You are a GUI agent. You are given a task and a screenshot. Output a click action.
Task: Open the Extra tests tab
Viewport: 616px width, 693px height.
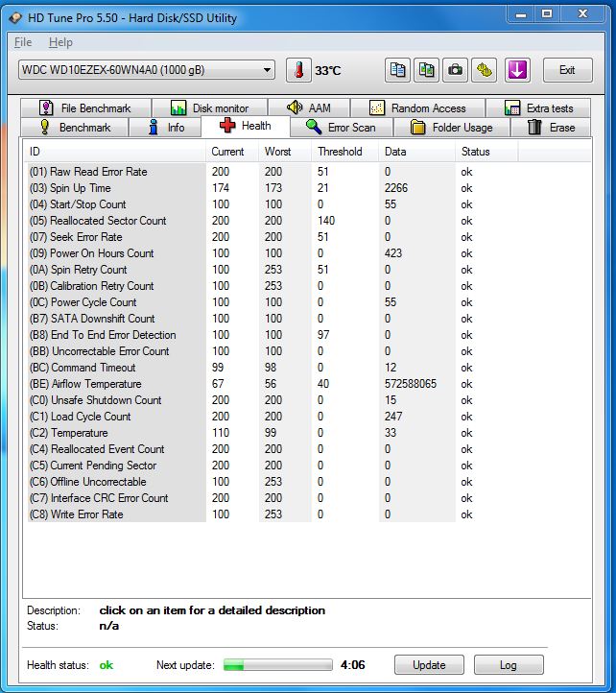[x=538, y=108]
